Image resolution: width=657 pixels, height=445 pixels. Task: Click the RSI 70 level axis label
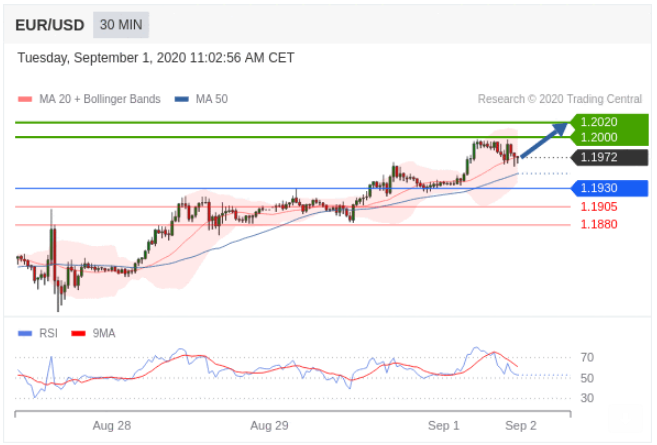(588, 357)
